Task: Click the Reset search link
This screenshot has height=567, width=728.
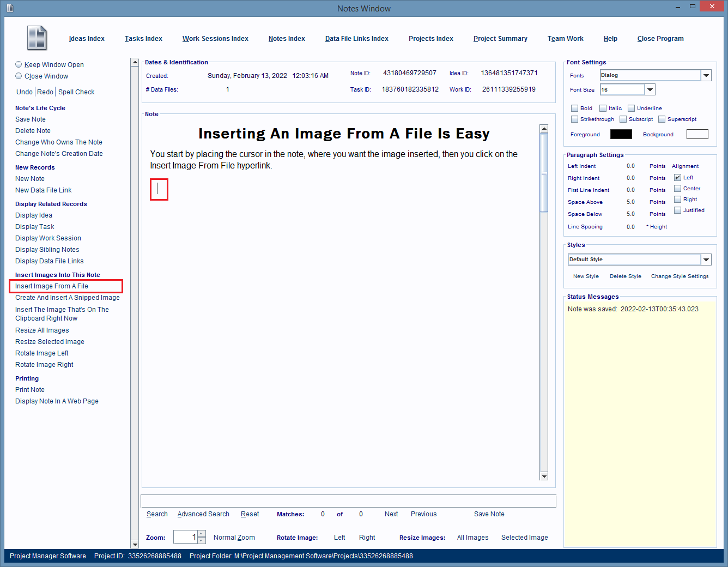Action: click(250, 514)
